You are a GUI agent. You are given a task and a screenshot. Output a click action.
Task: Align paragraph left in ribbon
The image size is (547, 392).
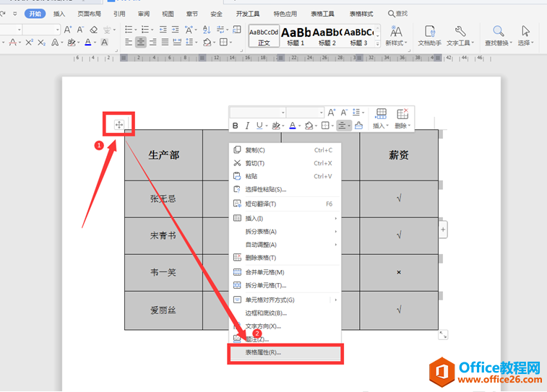[129, 43]
